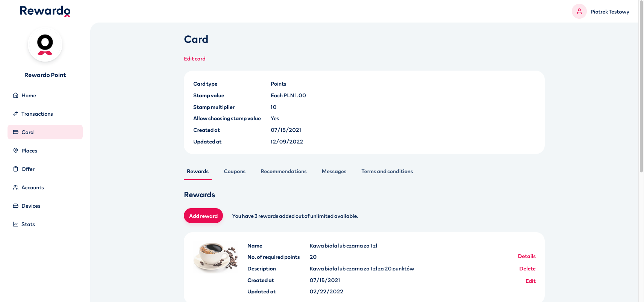The height and width of the screenshot is (302, 644).
Task: Open the user profile avatar icon
Action: click(579, 11)
